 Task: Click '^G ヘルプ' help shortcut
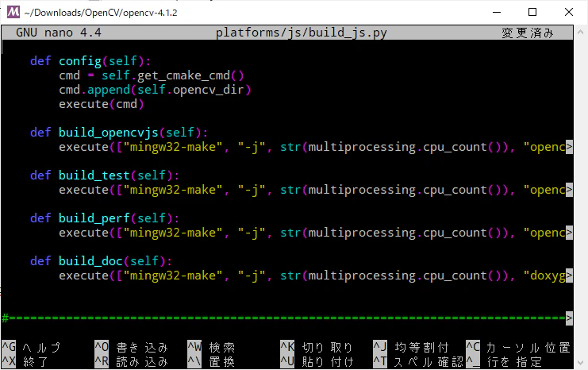tap(31, 348)
